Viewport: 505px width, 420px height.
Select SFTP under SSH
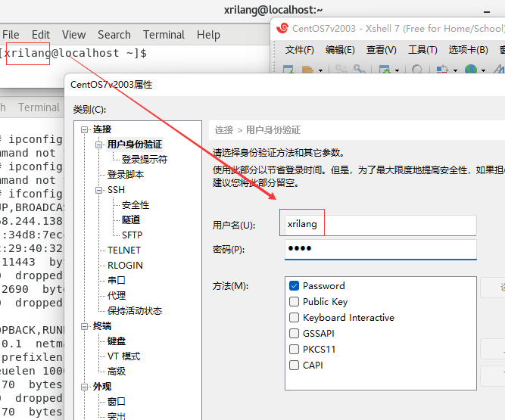[132, 235]
